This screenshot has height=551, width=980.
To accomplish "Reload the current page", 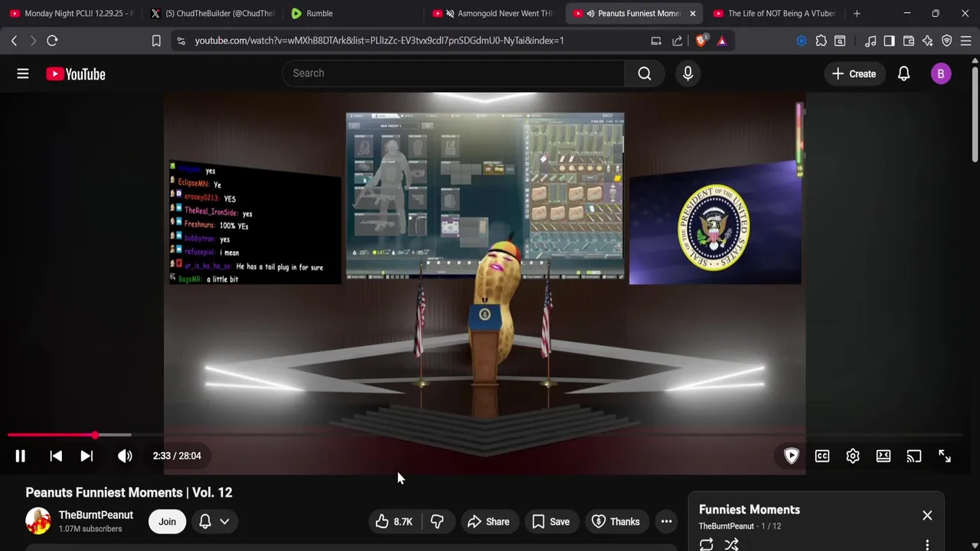I will click(52, 41).
